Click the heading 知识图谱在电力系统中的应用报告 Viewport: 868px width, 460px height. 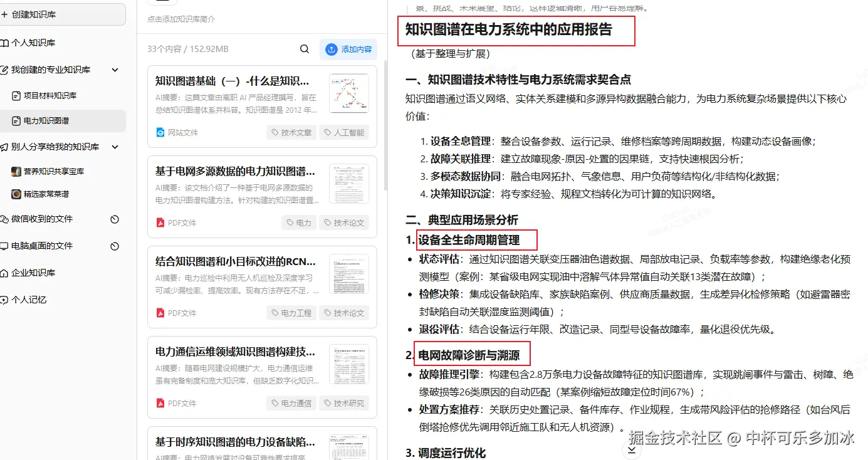[x=509, y=29]
